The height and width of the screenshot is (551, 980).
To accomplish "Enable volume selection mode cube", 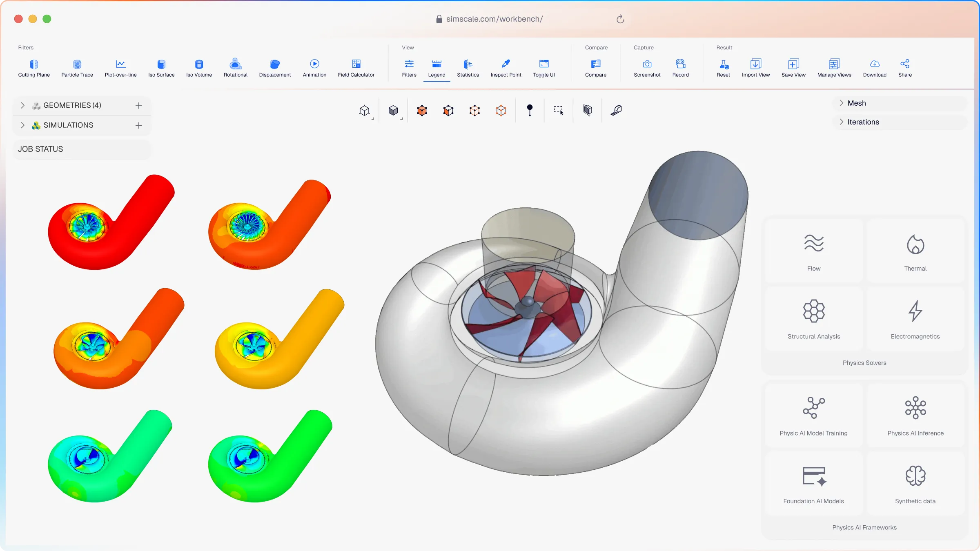I will pyautogui.click(x=422, y=111).
